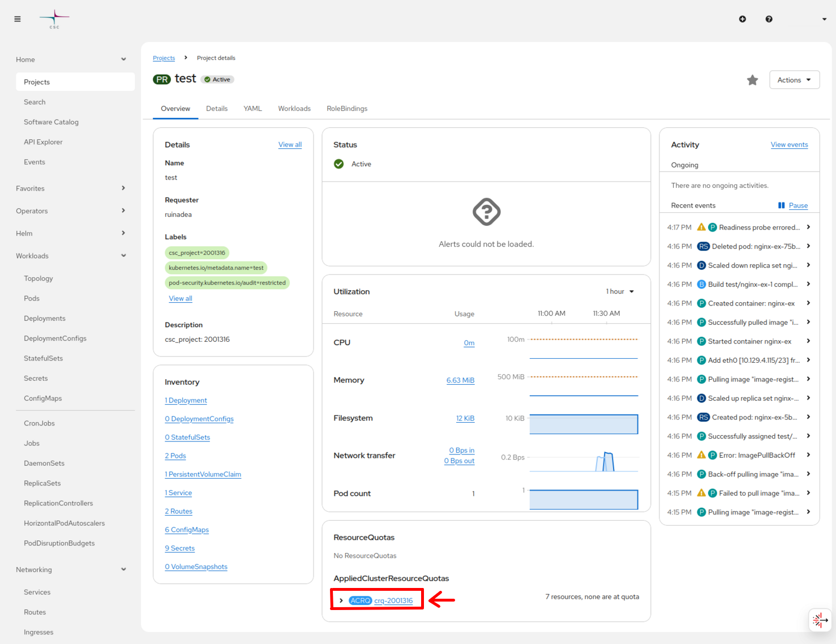Star the test project as favorite
This screenshot has width=836, height=644.
coord(752,80)
